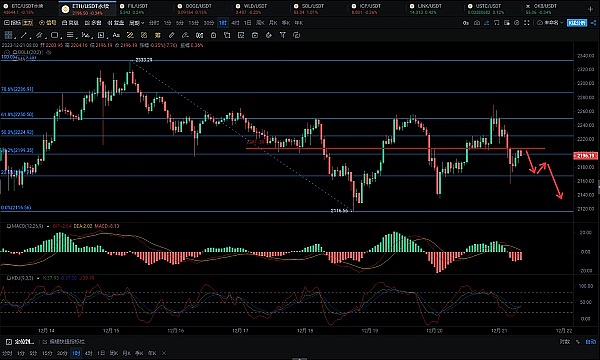Open the period dropdown in top toolbar

pyautogui.click(x=136, y=23)
